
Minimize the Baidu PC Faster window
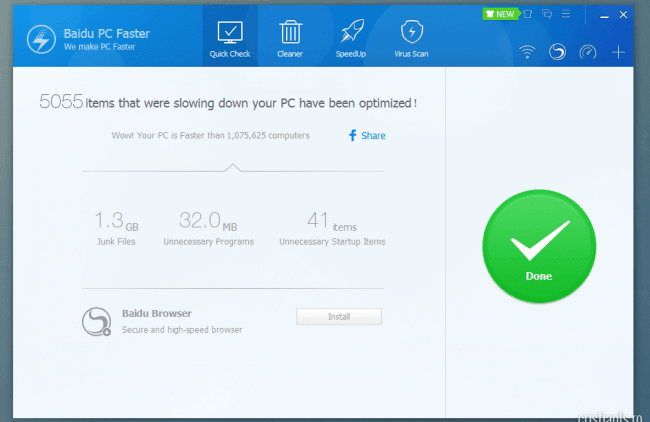point(604,16)
